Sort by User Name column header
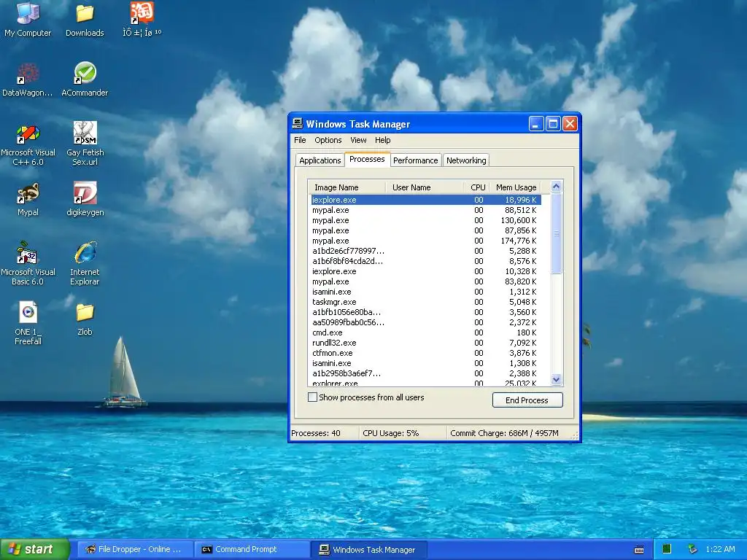 [x=424, y=187]
